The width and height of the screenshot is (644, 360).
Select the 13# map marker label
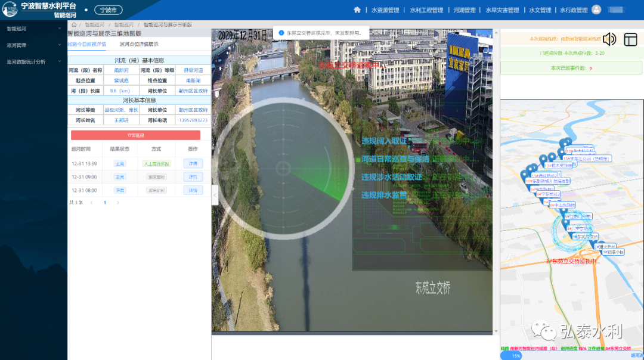[558, 166]
